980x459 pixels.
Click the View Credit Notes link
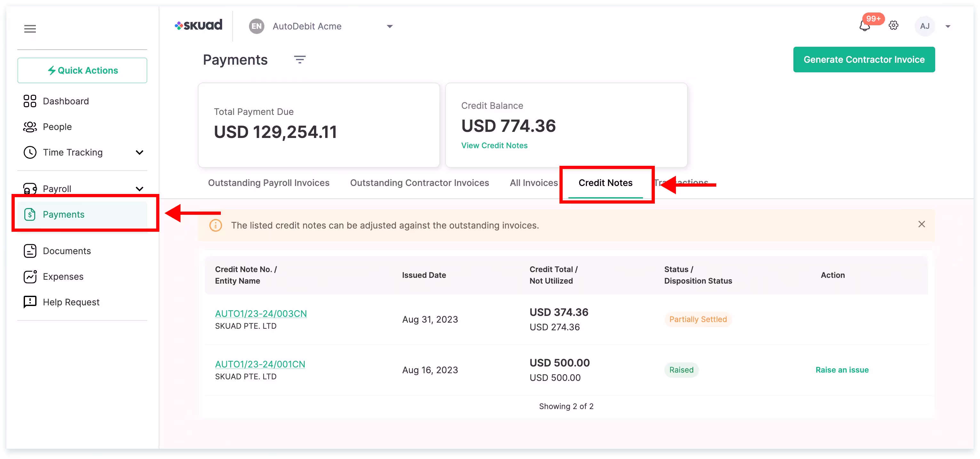click(x=494, y=145)
